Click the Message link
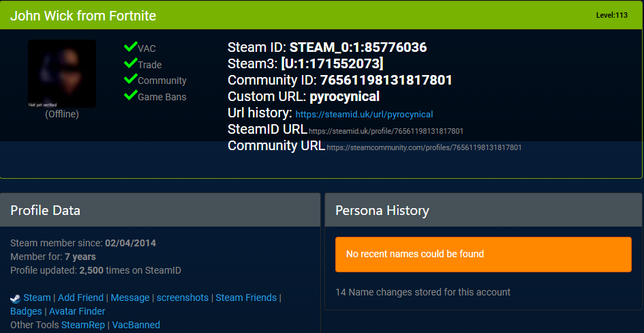Screen dimensions: 644x333 click(x=129, y=298)
